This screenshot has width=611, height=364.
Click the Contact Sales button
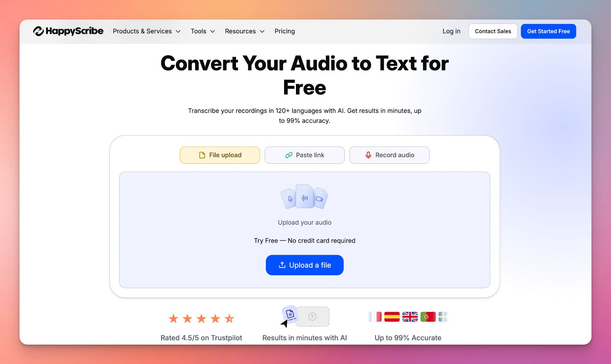[493, 31]
